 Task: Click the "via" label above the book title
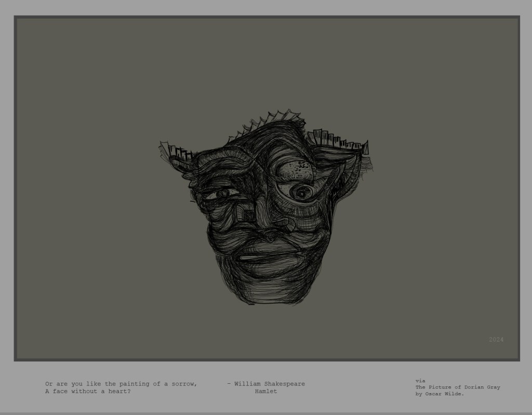pos(420,381)
